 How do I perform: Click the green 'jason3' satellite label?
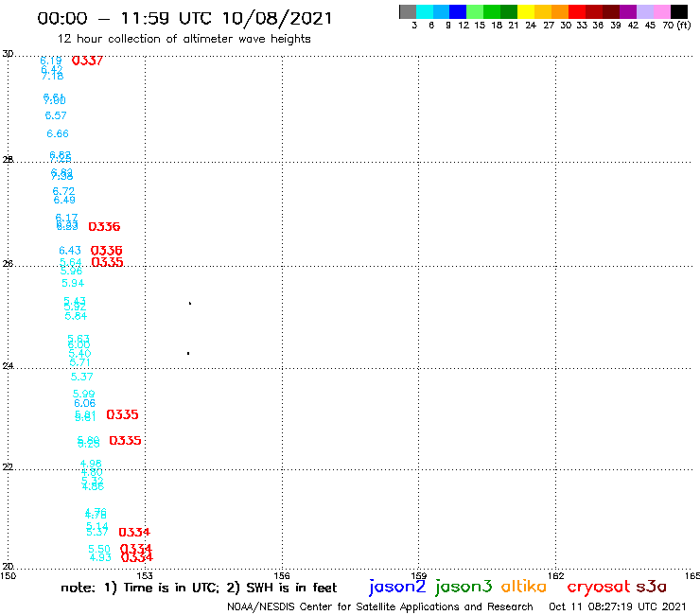click(x=464, y=587)
